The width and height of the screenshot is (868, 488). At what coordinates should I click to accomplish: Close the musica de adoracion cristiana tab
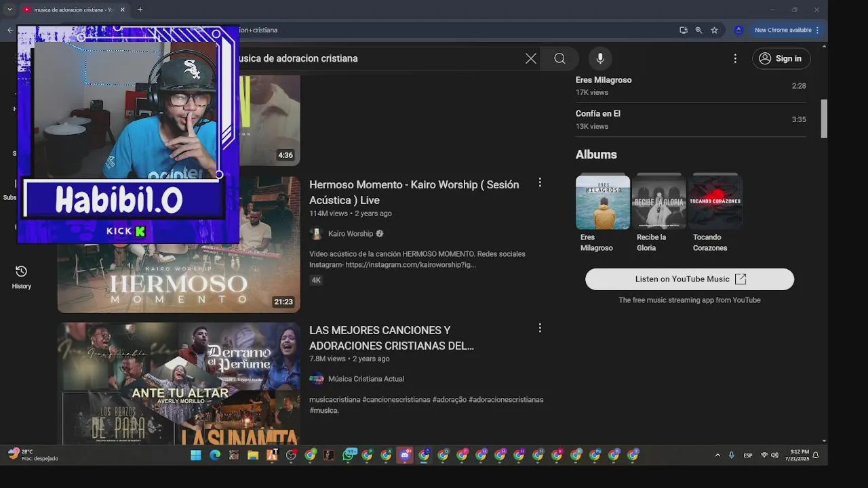pyautogui.click(x=122, y=9)
